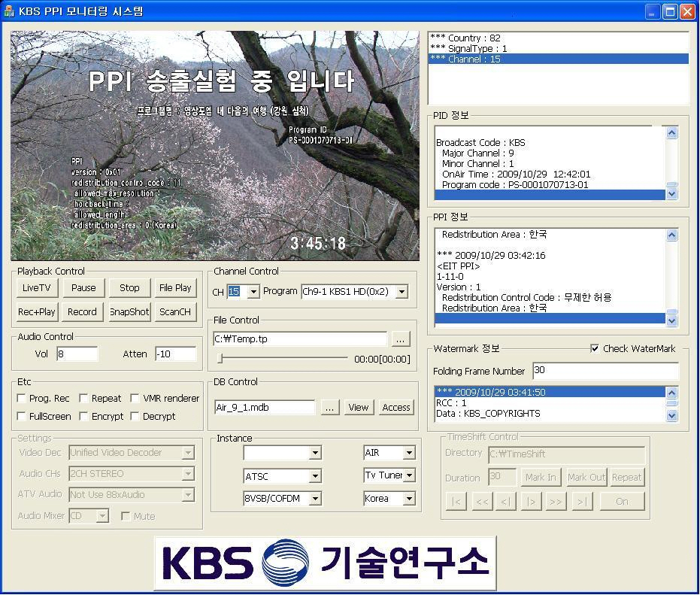The image size is (700, 595).
Task: Open the File Play dialog
Action: point(174,288)
